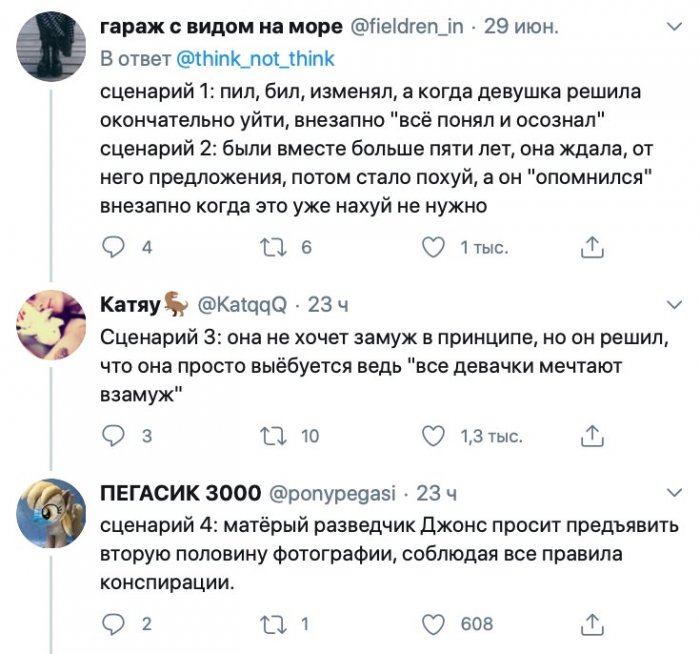Like the tweet with 1 тыс. likes

[x=433, y=247]
